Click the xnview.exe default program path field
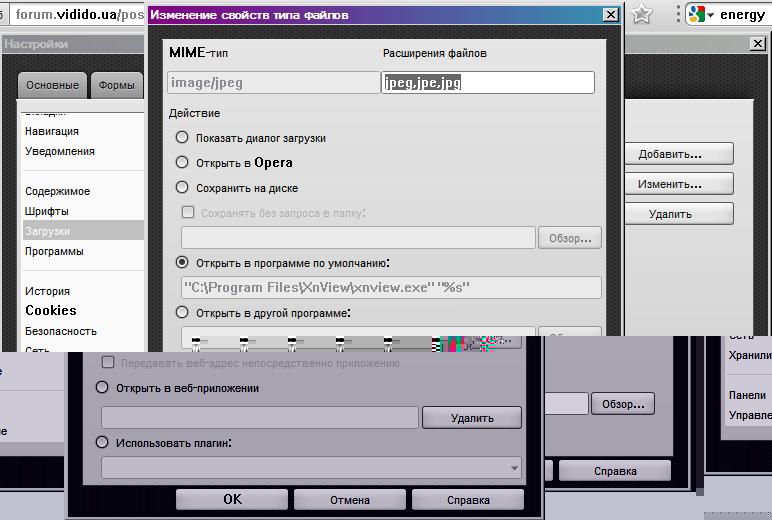Viewport: 772px width, 520px height. coord(391,287)
